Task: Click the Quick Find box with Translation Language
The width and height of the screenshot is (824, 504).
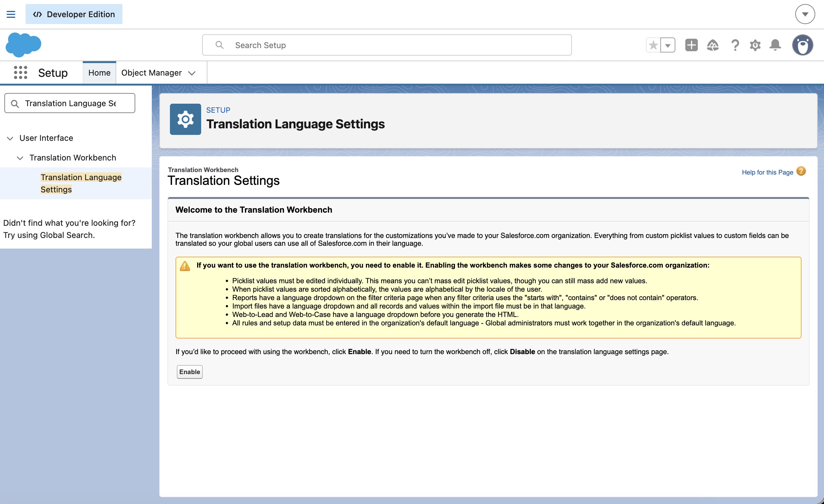Action: 70,103
